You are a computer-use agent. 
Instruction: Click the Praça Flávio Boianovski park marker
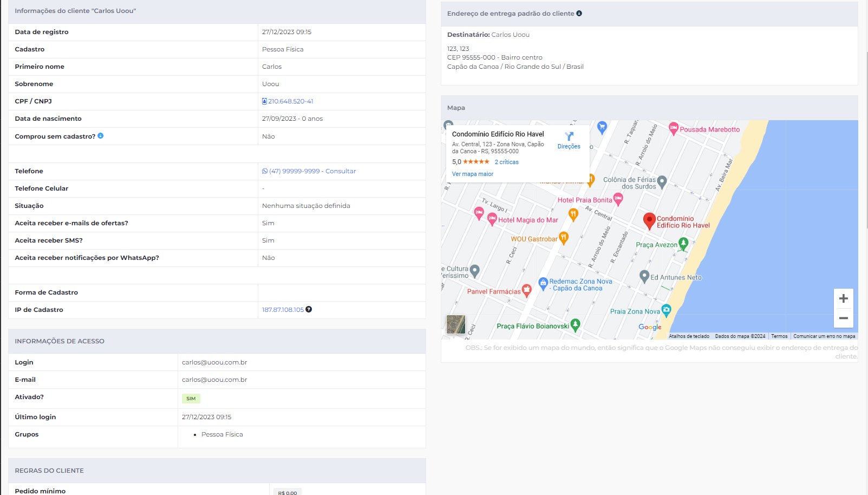click(575, 325)
